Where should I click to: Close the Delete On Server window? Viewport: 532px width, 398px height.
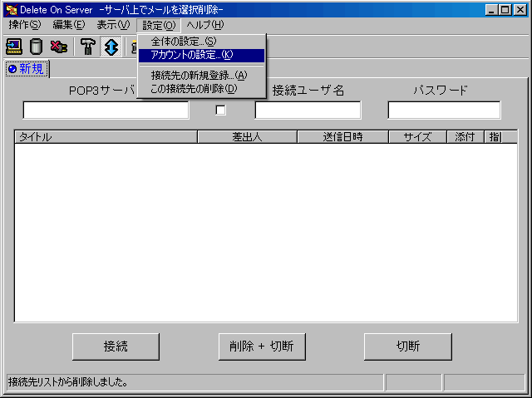[520, 10]
